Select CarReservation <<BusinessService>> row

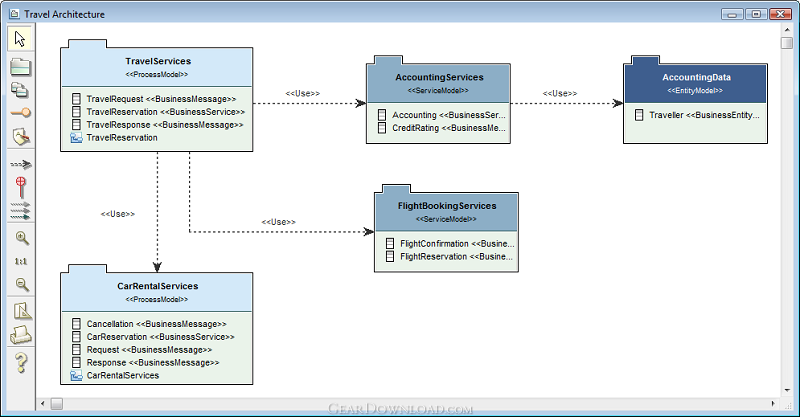(x=154, y=337)
